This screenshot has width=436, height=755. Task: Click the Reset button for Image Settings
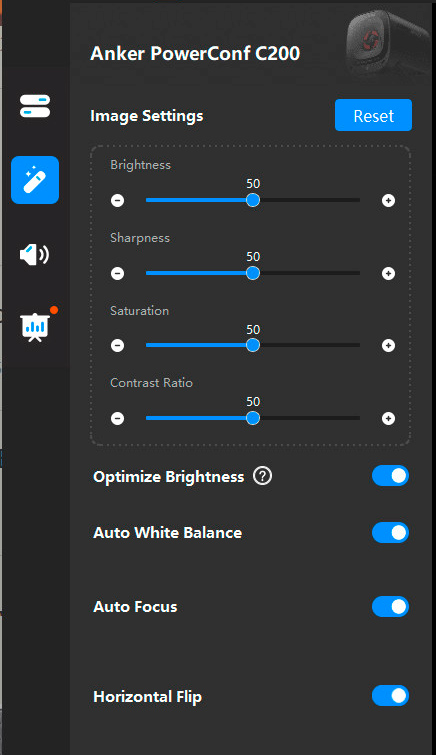373,115
